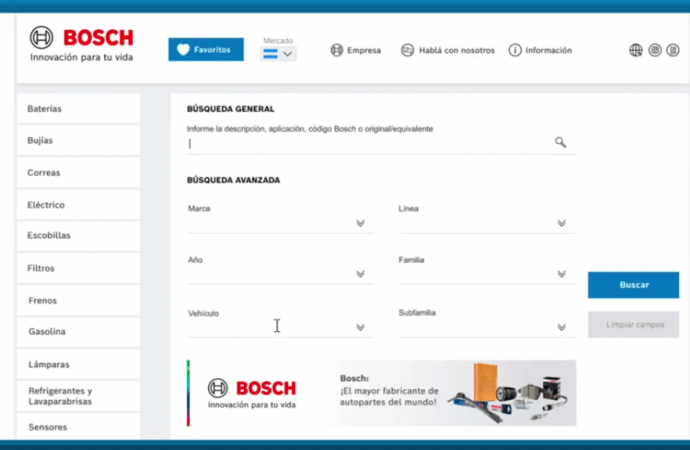Open the Favoritos list

206,49
